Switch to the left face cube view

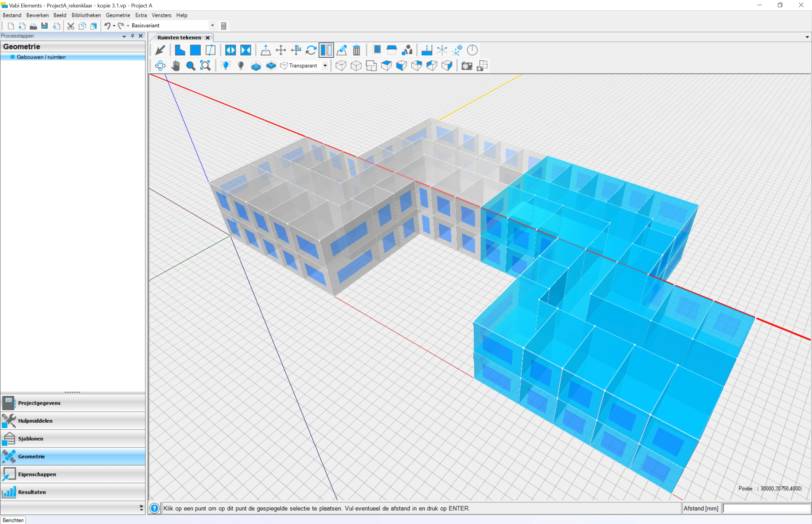432,66
